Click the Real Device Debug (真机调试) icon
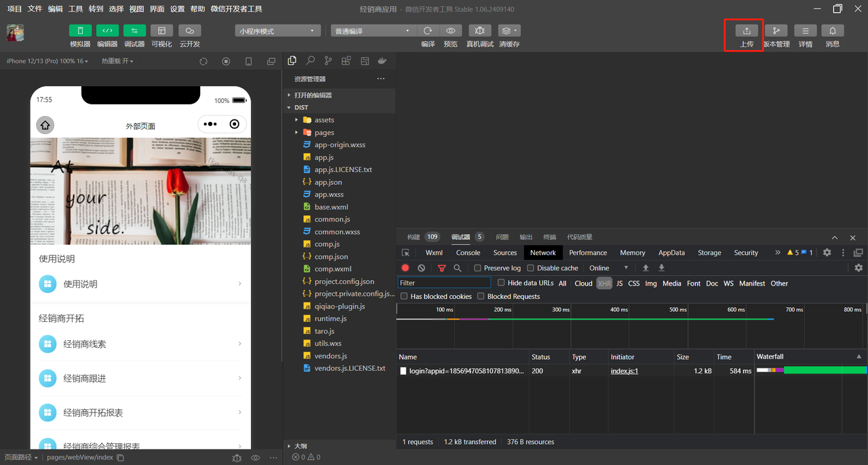Image resolution: width=868 pixels, height=465 pixels. (479, 31)
